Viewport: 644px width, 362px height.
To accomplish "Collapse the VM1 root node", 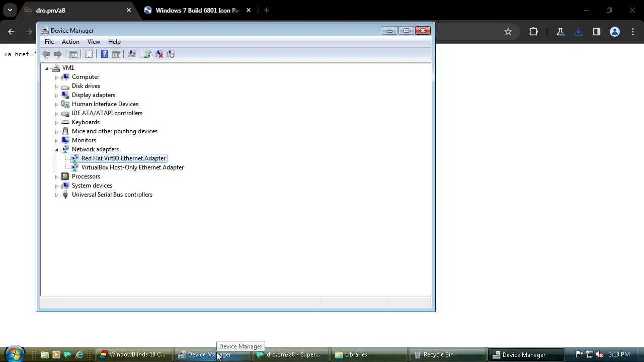I will pos(47,68).
